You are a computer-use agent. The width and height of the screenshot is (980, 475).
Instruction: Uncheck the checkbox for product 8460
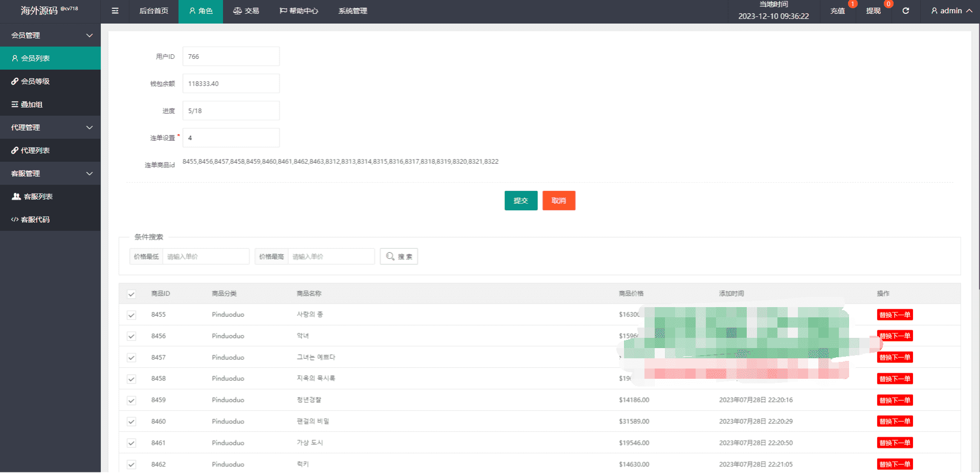pos(131,422)
